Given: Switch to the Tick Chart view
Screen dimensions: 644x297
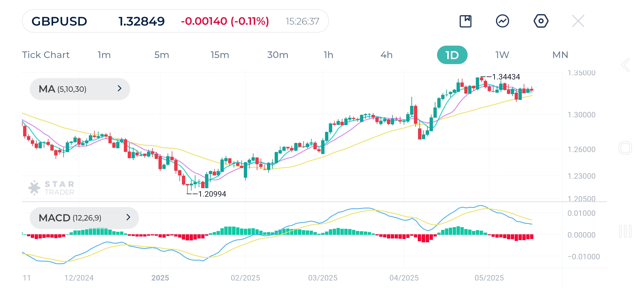Looking at the screenshot, I should (46, 55).
